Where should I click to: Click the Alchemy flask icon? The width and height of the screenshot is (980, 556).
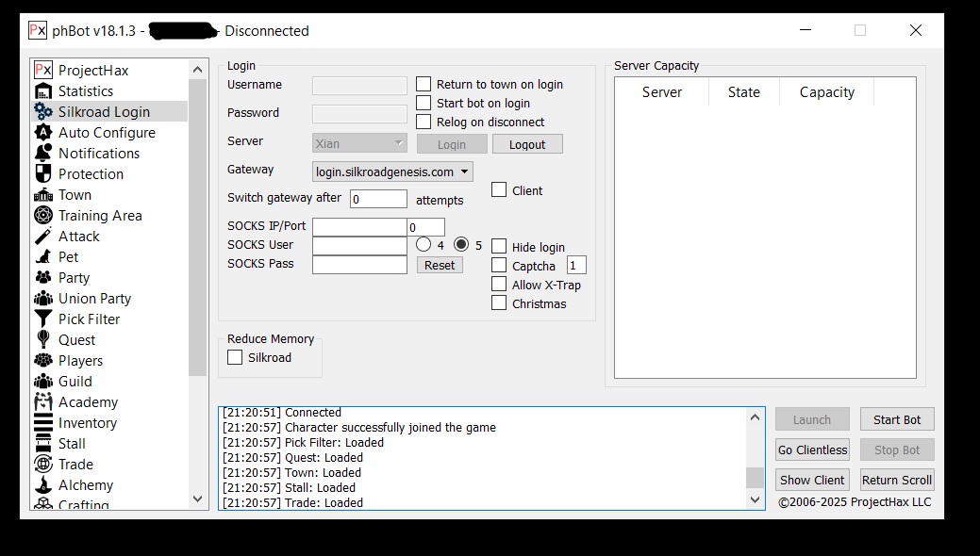click(42, 485)
